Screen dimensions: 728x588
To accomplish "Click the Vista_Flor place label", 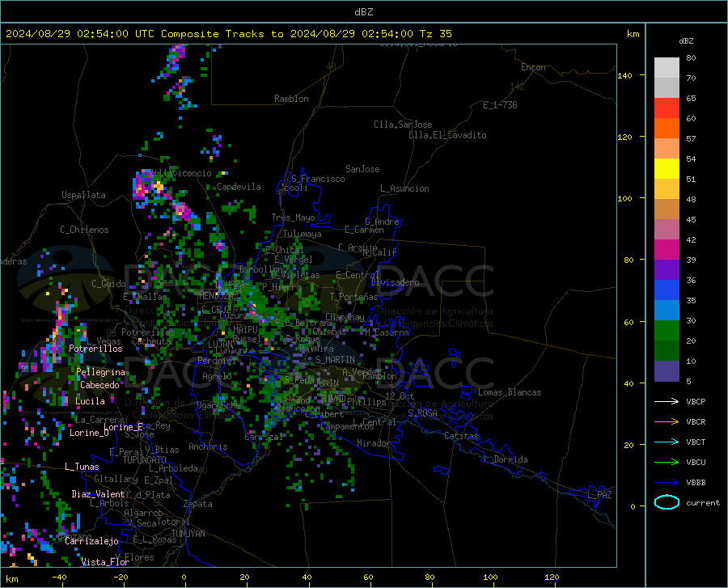I will 105,562.
